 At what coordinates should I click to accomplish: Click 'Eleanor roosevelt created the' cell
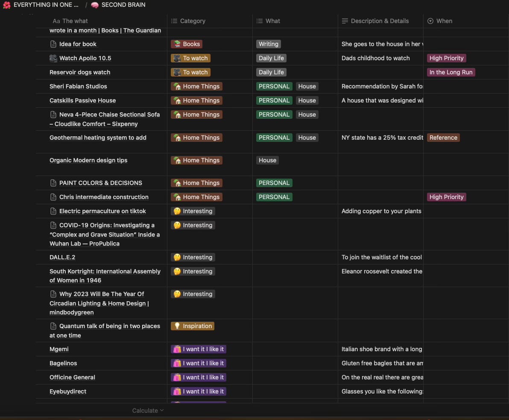click(x=380, y=276)
